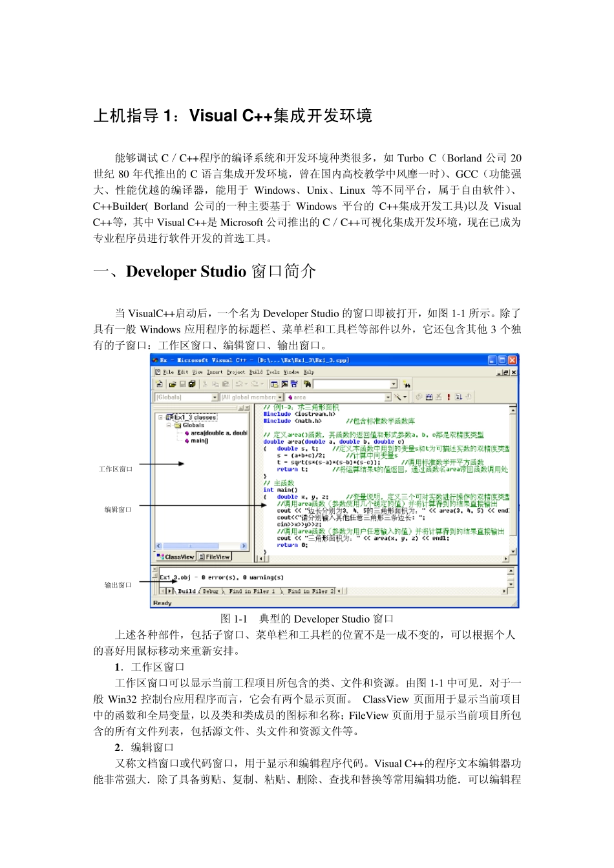Click the #include <math.h> code line

coord(292,420)
